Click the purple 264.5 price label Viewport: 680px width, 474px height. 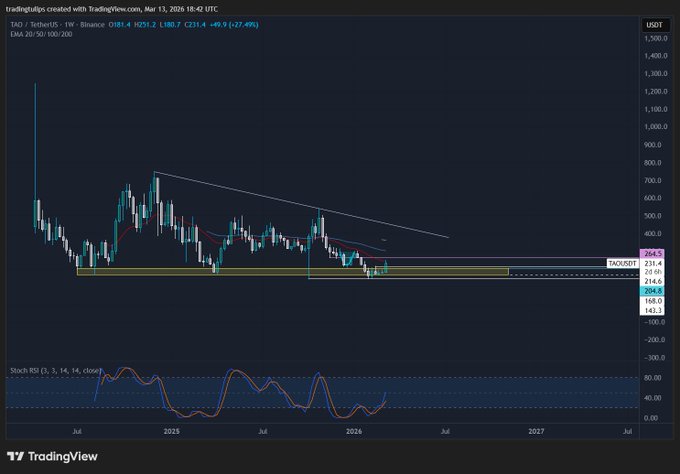pos(652,254)
